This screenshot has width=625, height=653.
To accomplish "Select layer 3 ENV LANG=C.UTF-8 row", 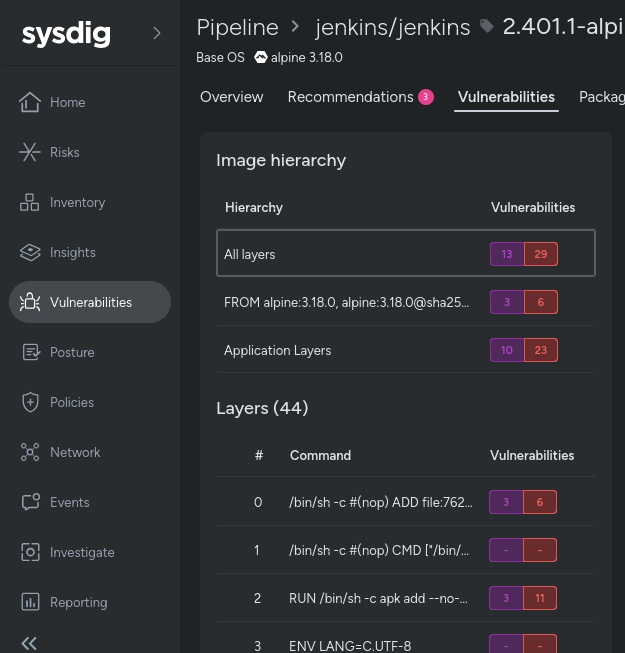I will click(406, 639).
